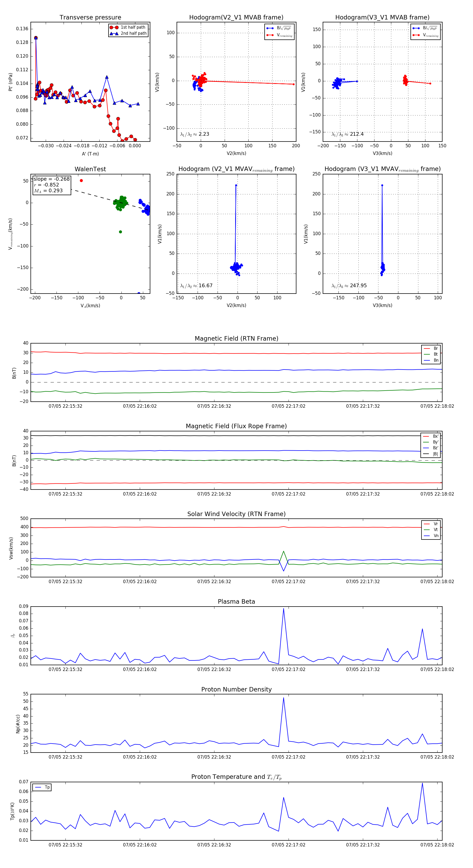Viewport: 473px width, 868px height.
Task: Click the top point of the V2_V1 MVAV hodogram line
Action: tap(236, 185)
